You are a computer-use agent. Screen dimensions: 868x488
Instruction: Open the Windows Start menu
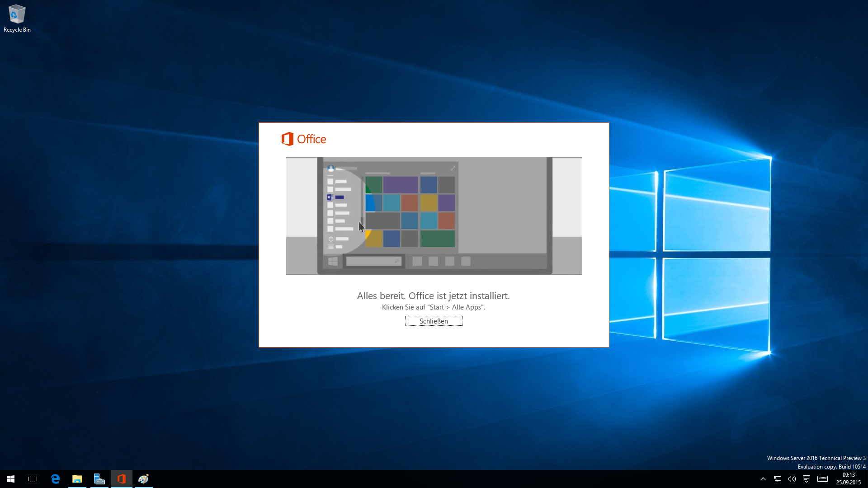pyautogui.click(x=11, y=479)
